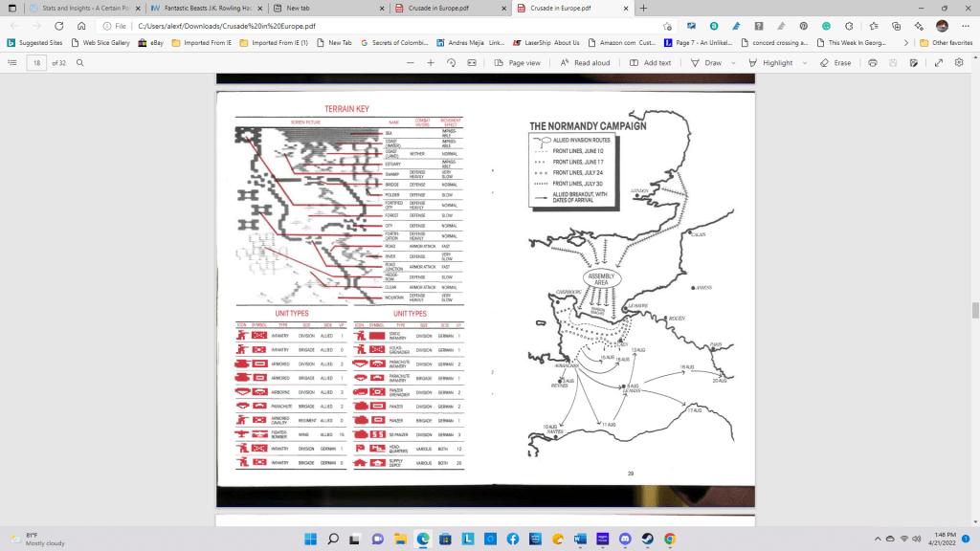
Task: Switch to the Fantastic Beasts tab
Action: (x=196, y=8)
